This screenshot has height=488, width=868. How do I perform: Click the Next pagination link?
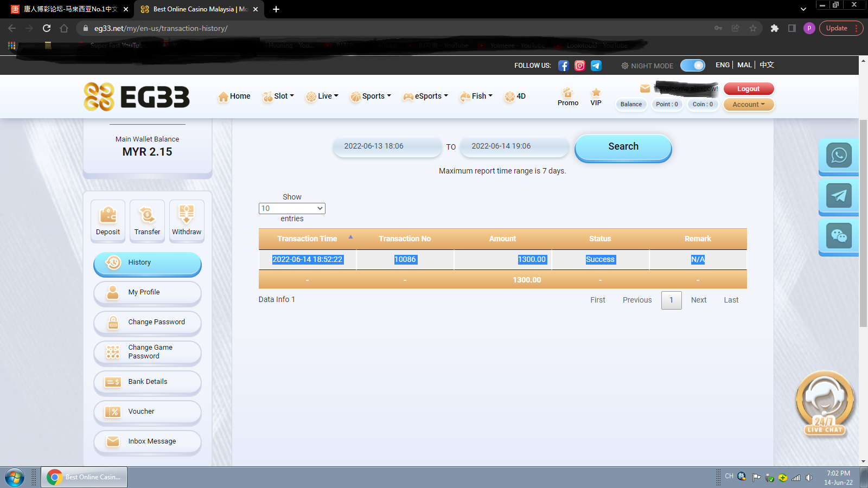698,300
